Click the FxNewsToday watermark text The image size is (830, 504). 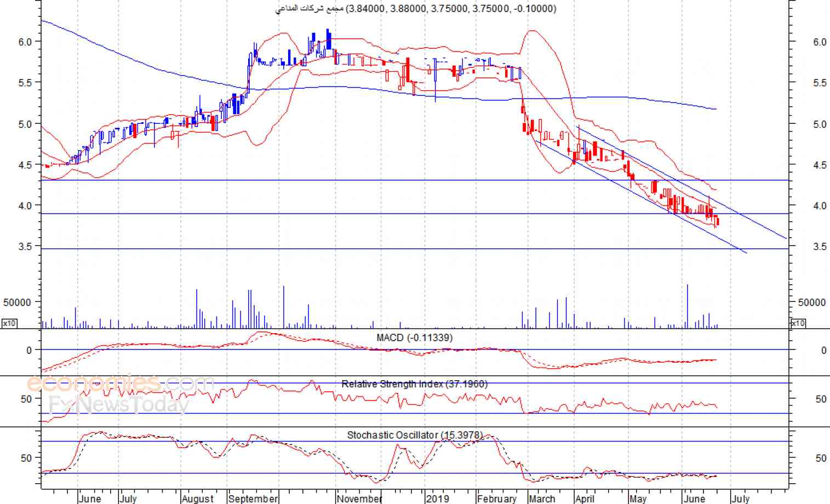pyautogui.click(x=119, y=405)
